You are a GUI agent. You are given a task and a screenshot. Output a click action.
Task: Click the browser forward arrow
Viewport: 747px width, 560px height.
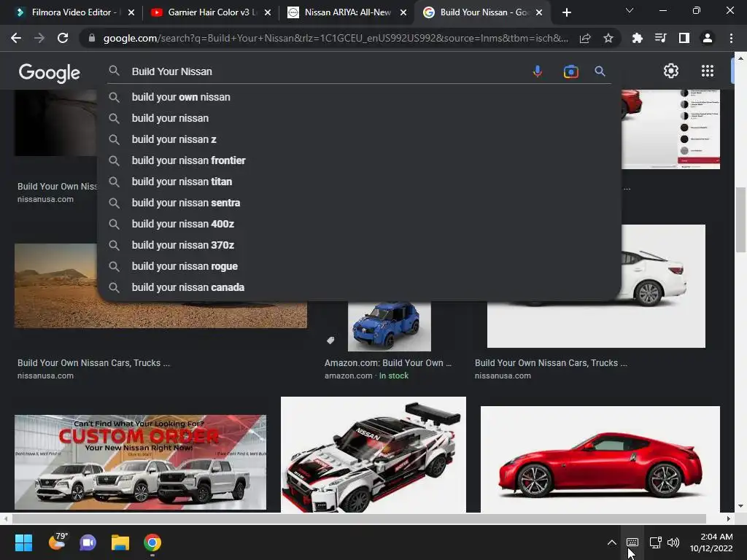[x=39, y=38]
